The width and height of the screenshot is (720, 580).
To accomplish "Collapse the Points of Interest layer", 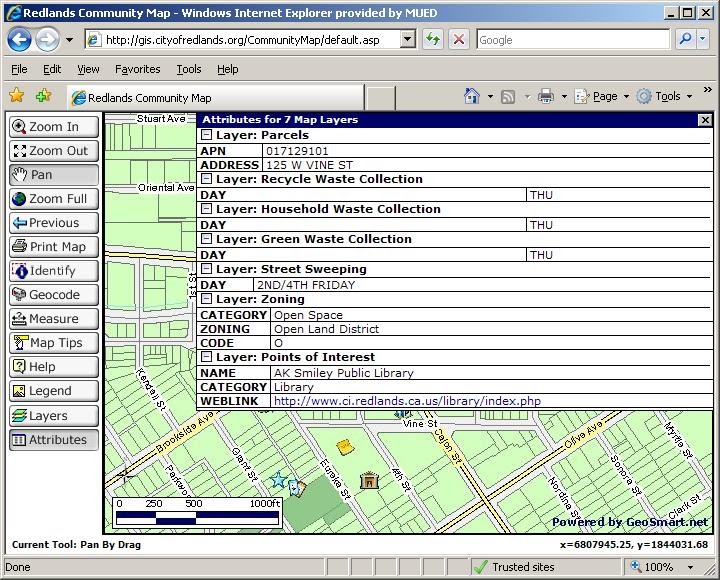I will (x=207, y=357).
